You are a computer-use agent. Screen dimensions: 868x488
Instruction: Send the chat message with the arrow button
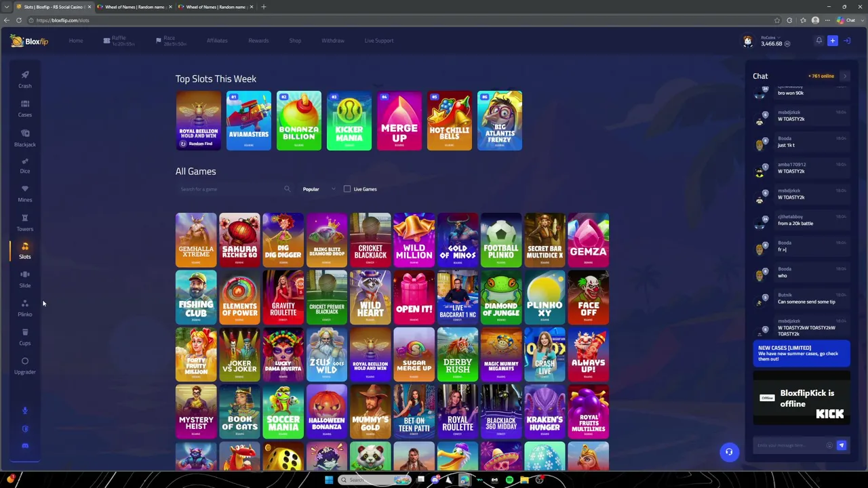click(x=842, y=445)
